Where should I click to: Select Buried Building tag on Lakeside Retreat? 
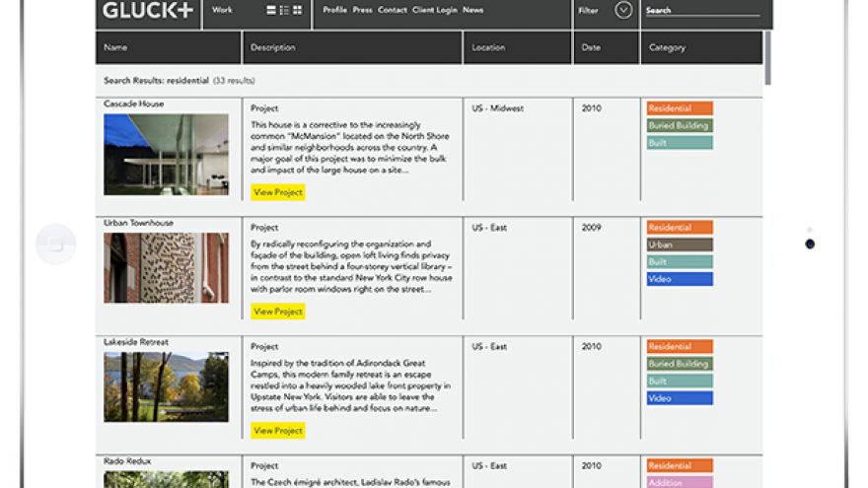[680, 364]
